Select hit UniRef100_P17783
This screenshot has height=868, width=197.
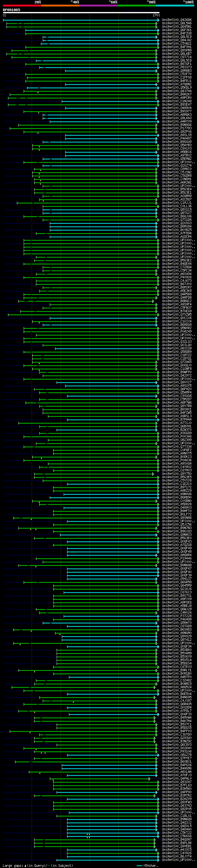pos(177,128)
